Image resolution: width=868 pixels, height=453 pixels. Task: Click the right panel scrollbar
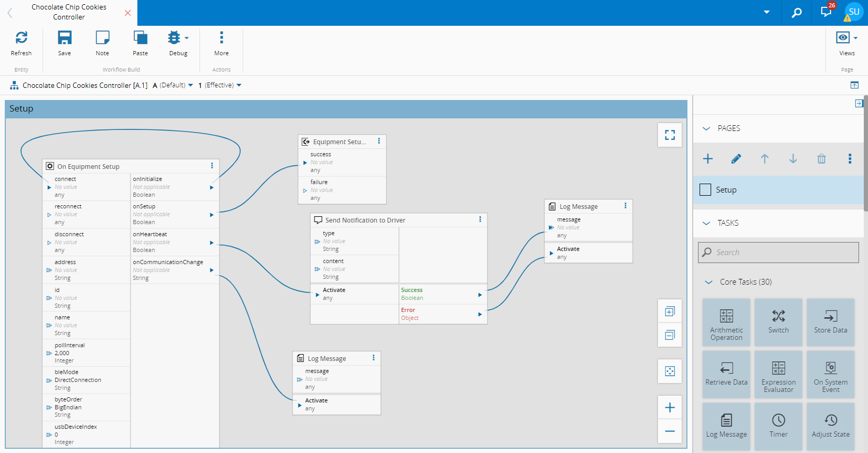point(865,153)
